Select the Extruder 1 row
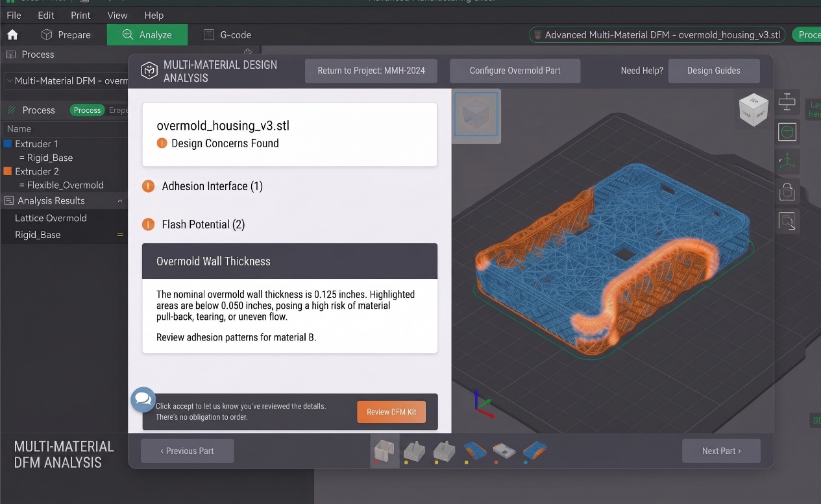 pos(64,144)
